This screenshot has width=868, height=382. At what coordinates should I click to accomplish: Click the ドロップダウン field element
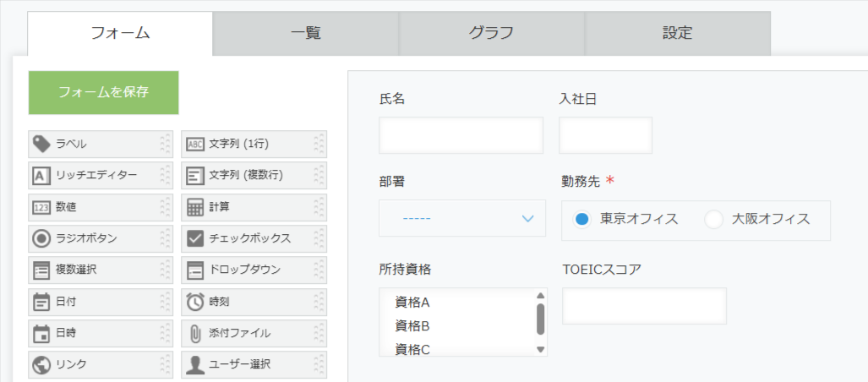pyautogui.click(x=254, y=270)
